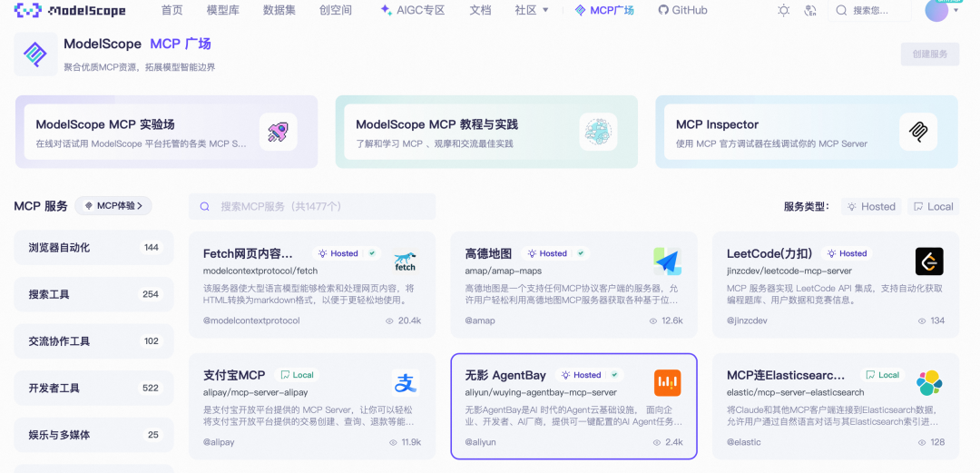
Task: Expand the 社区 dropdown menu
Action: point(531,11)
